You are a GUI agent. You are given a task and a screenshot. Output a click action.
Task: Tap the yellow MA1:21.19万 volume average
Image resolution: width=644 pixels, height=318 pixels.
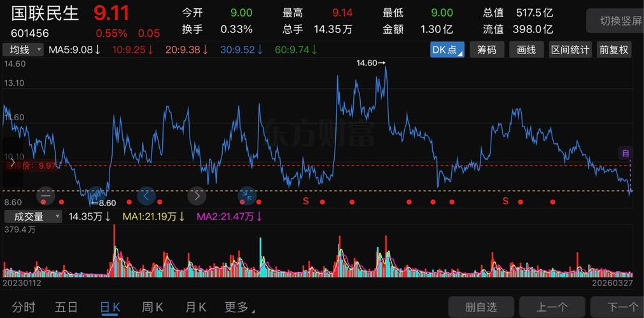click(x=153, y=216)
